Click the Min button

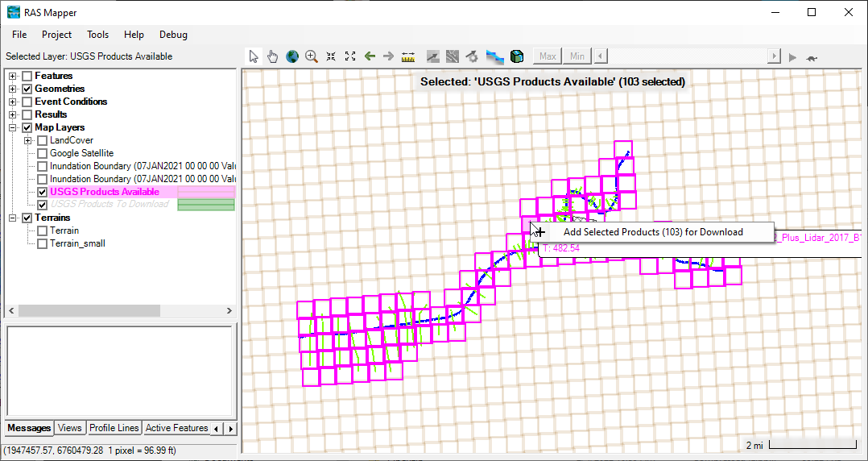577,56
